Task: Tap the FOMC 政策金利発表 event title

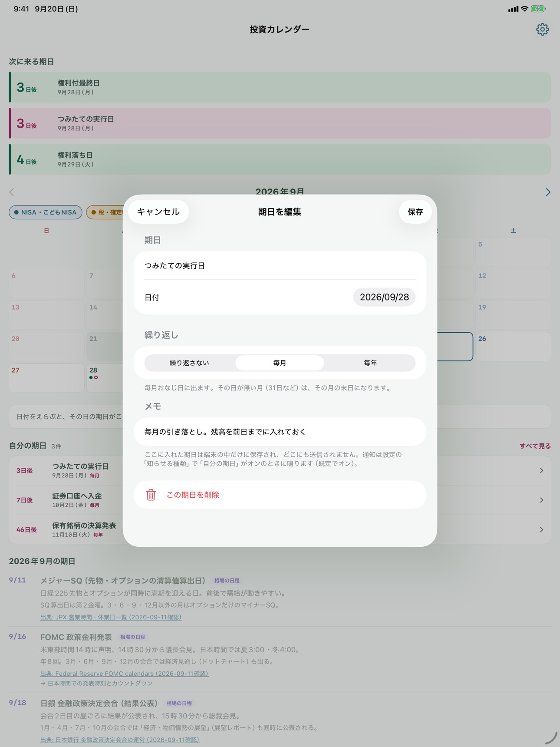Action: pyautogui.click(x=76, y=637)
